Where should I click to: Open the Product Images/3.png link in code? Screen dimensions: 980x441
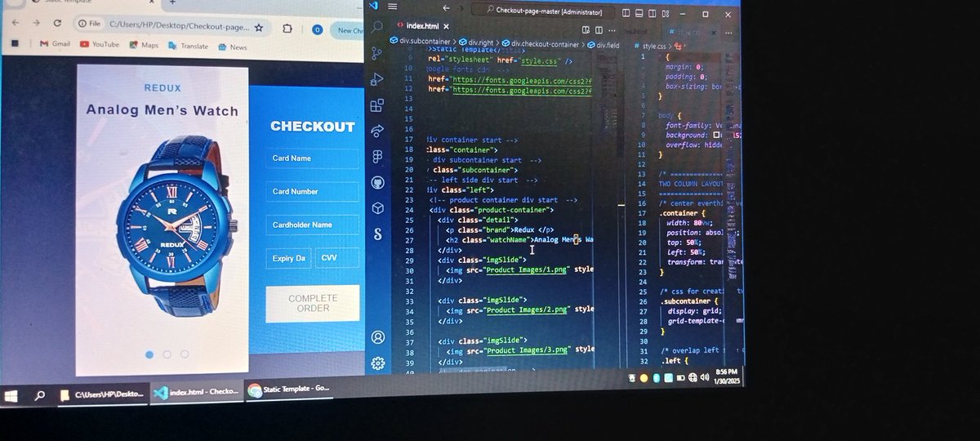526,350
